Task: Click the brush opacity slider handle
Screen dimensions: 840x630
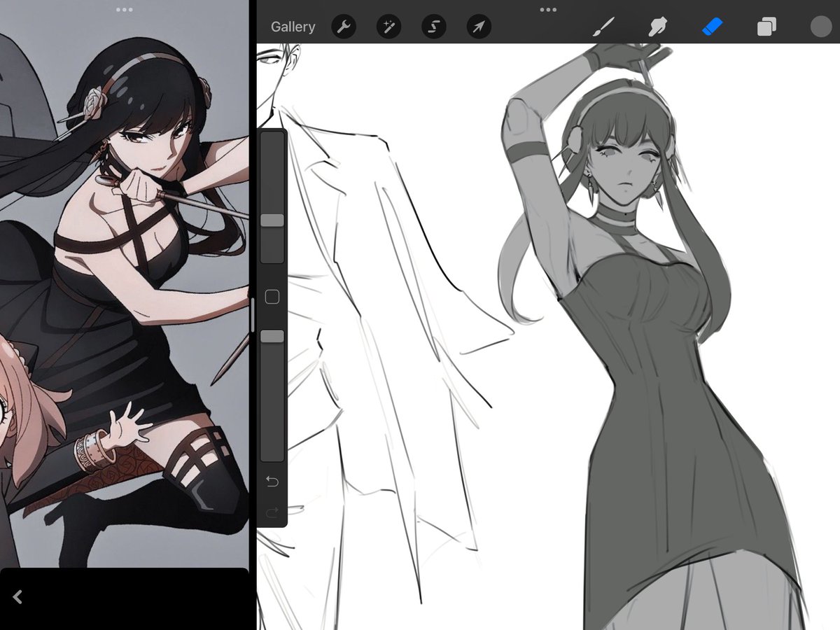Action: 272,337
